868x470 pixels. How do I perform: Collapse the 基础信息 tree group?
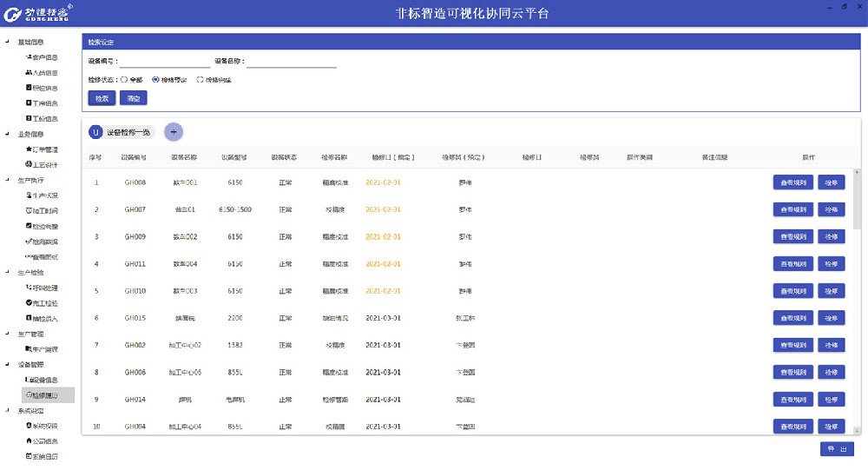click(x=7, y=42)
